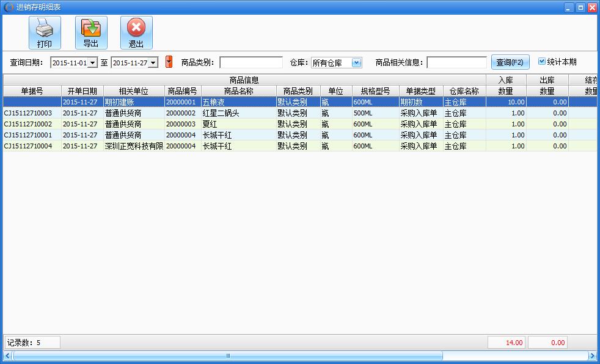
Task: Click the 打印 print icon
Action: coord(45,32)
